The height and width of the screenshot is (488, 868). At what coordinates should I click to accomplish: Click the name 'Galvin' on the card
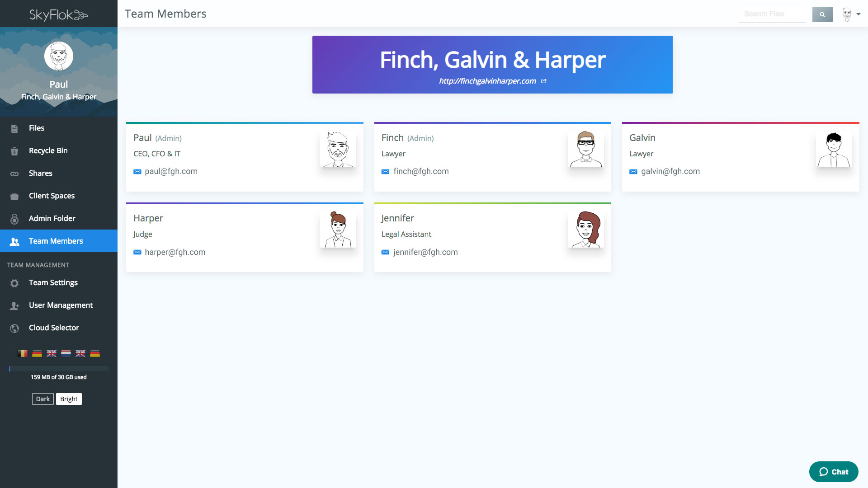coord(642,138)
